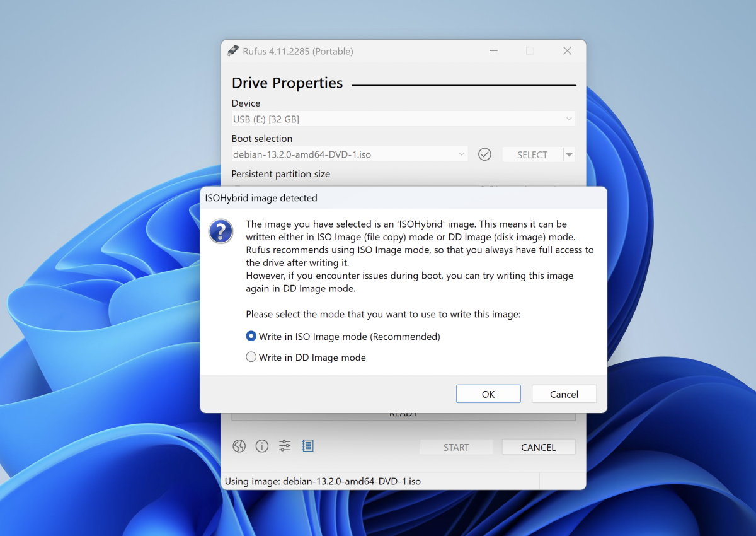This screenshot has width=756, height=536.
Task: Click Cancel in the ISOHybrid dialog
Action: (x=564, y=394)
